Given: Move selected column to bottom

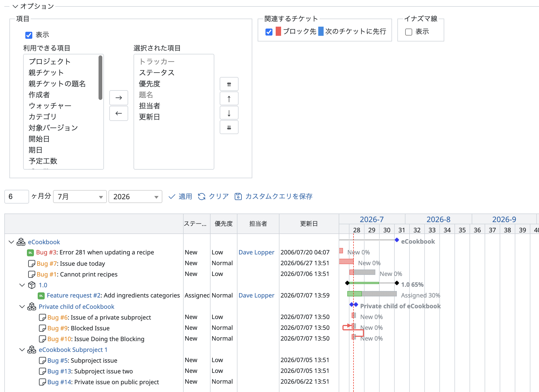Looking at the screenshot, I should pos(229,127).
